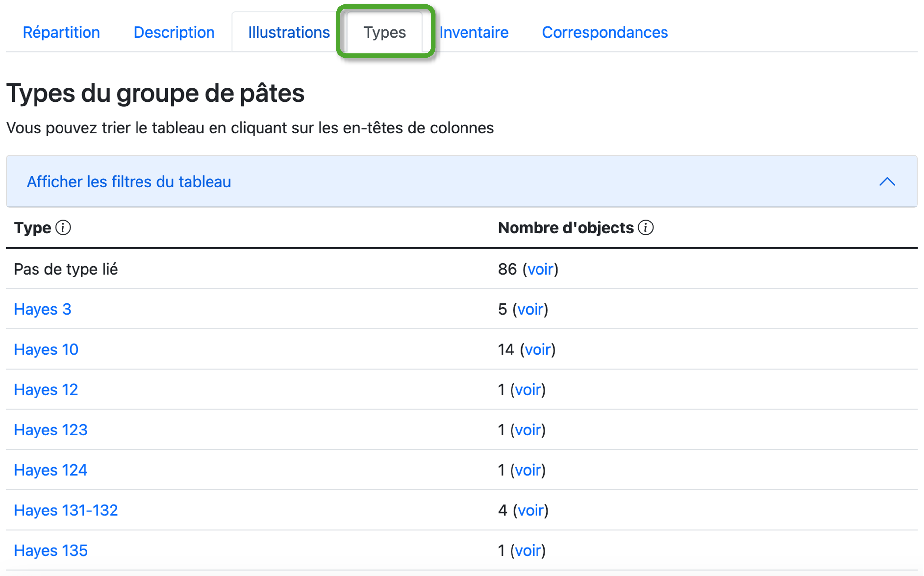Viewport: 924px width, 576px height.
Task: Open the Illustrations tab
Action: point(288,32)
